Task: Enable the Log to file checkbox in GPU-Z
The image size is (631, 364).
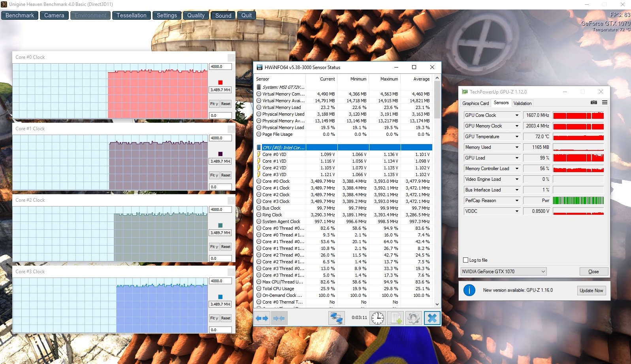Action: coord(465,260)
